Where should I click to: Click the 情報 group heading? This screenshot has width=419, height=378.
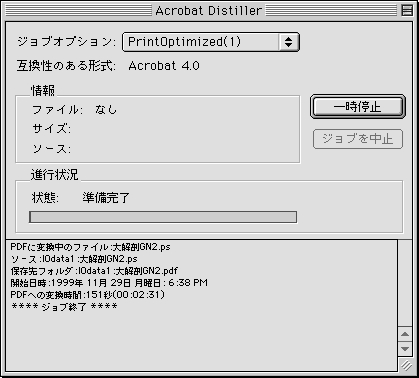[x=43, y=90]
